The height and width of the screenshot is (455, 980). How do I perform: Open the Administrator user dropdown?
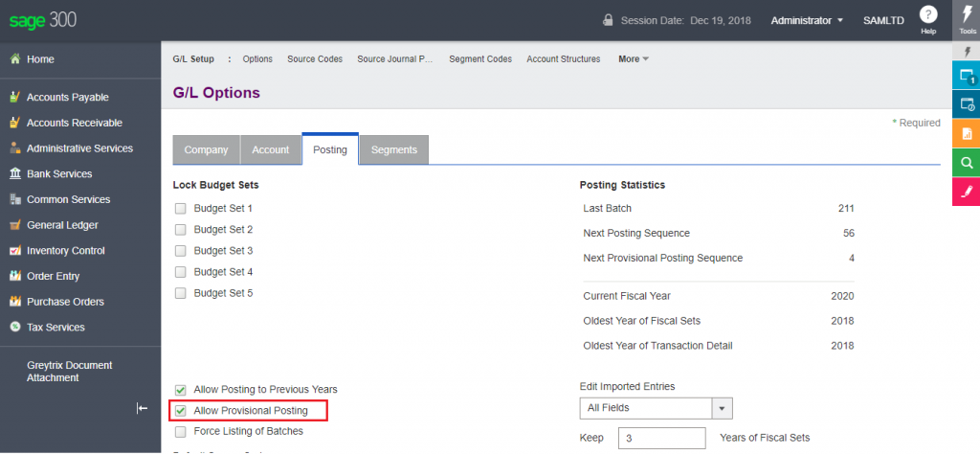[x=807, y=20]
